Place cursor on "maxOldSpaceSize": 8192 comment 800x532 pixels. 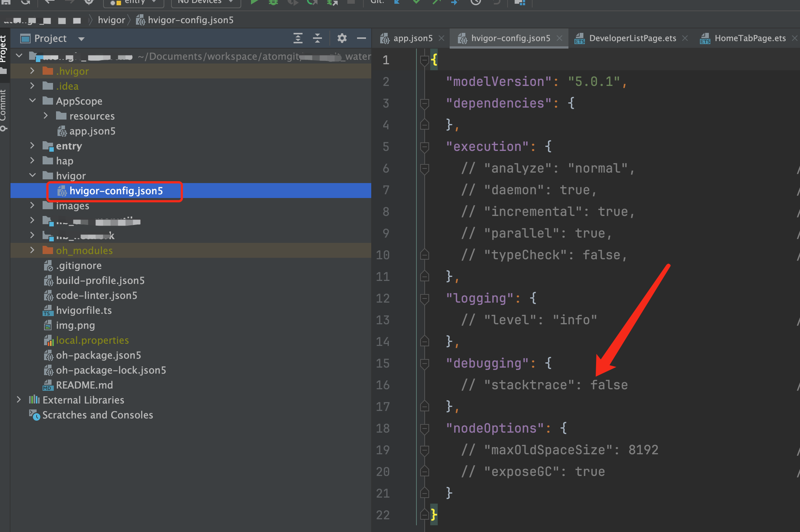(560, 450)
